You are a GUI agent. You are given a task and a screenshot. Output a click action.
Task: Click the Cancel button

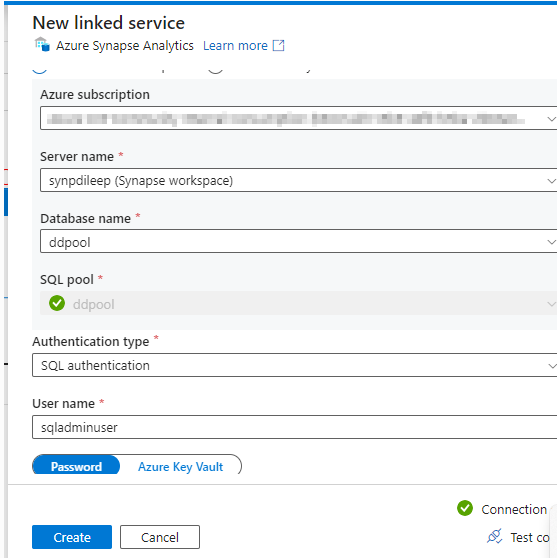pyautogui.click(x=160, y=537)
